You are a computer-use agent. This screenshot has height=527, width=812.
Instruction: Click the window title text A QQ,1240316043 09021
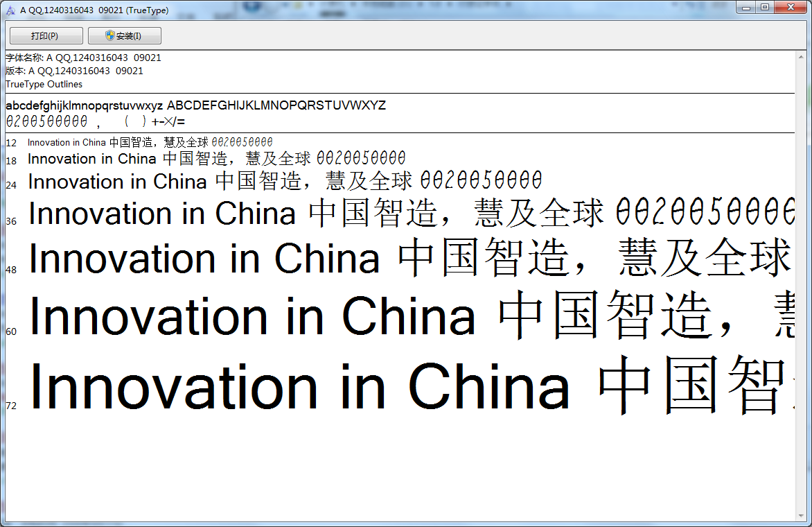coord(94,10)
